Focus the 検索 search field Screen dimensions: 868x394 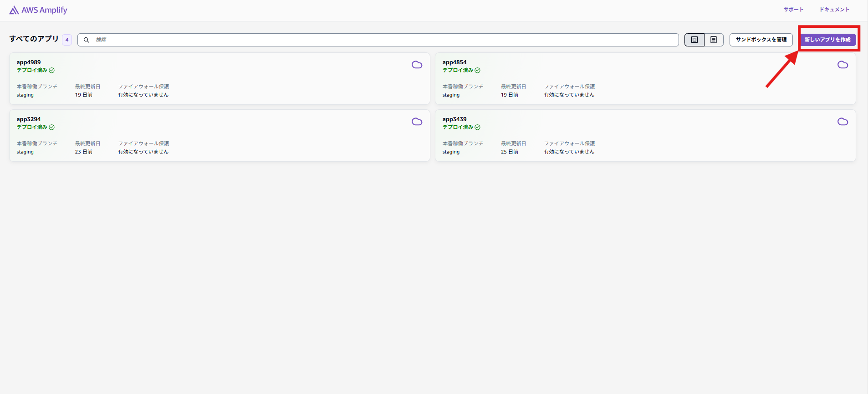click(x=378, y=40)
